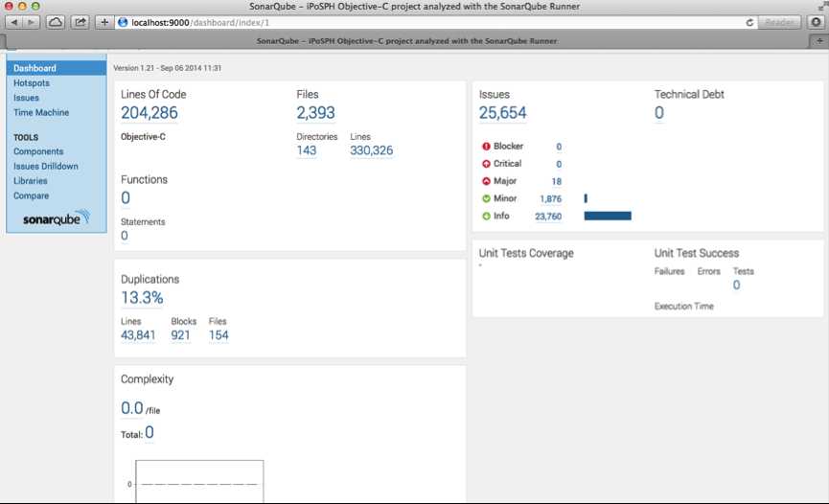Viewport: 829px width, 504px height.
Task: Click the Functions 0 value
Action: click(126, 197)
